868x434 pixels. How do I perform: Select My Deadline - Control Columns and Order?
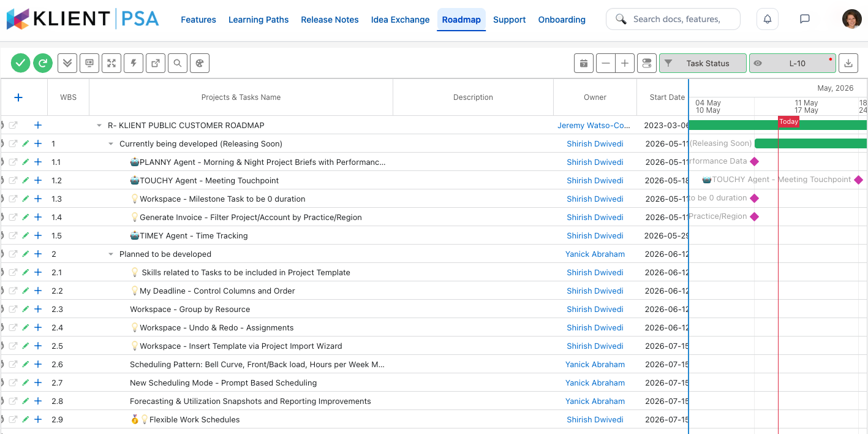coord(213,291)
